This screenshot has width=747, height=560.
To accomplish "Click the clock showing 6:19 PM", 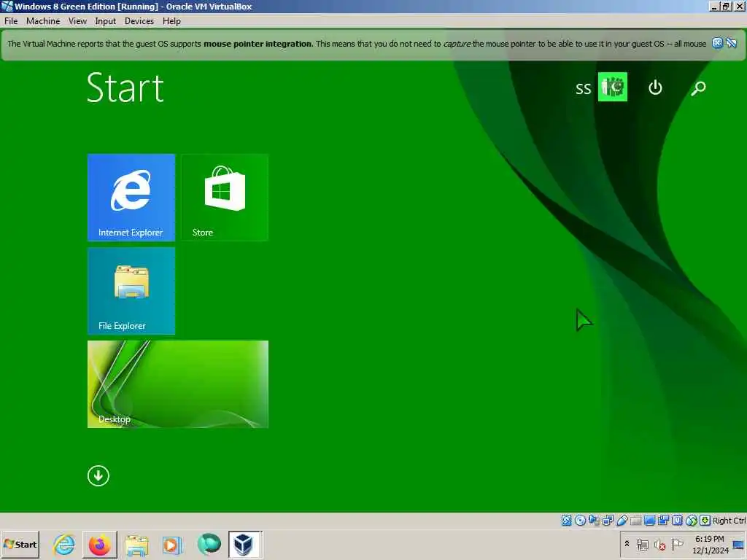I will pos(710,544).
